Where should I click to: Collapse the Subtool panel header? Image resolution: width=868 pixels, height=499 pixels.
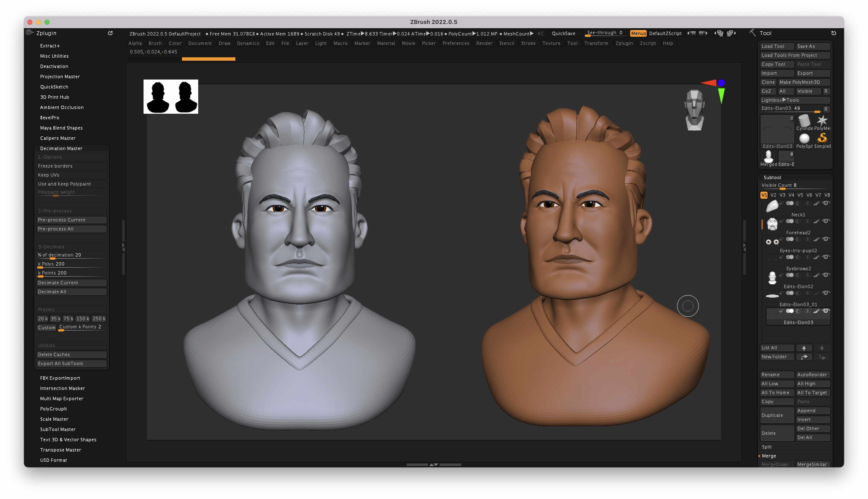click(x=772, y=177)
